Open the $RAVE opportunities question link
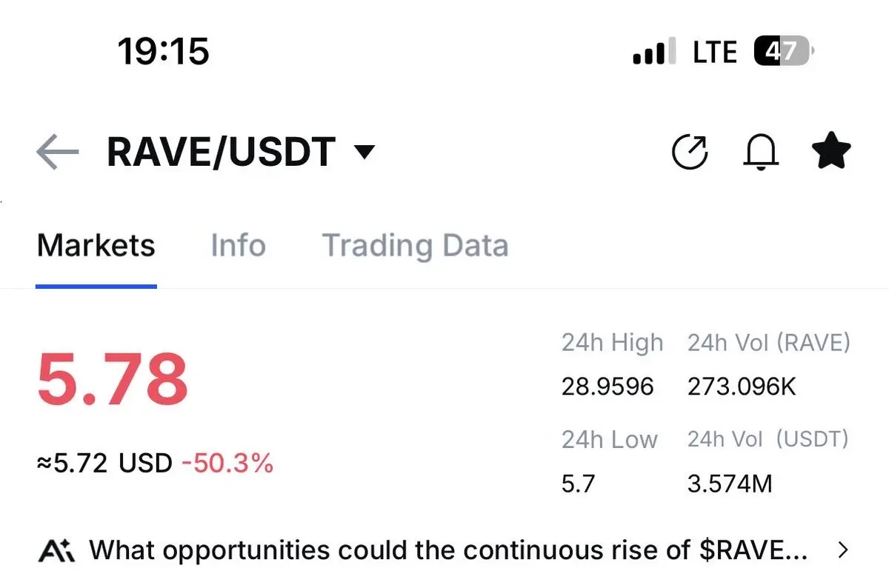889x588 pixels. coord(447,551)
